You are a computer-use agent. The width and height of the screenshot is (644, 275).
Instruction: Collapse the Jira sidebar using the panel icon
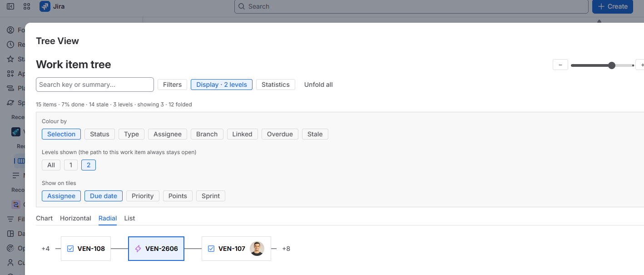click(x=10, y=6)
